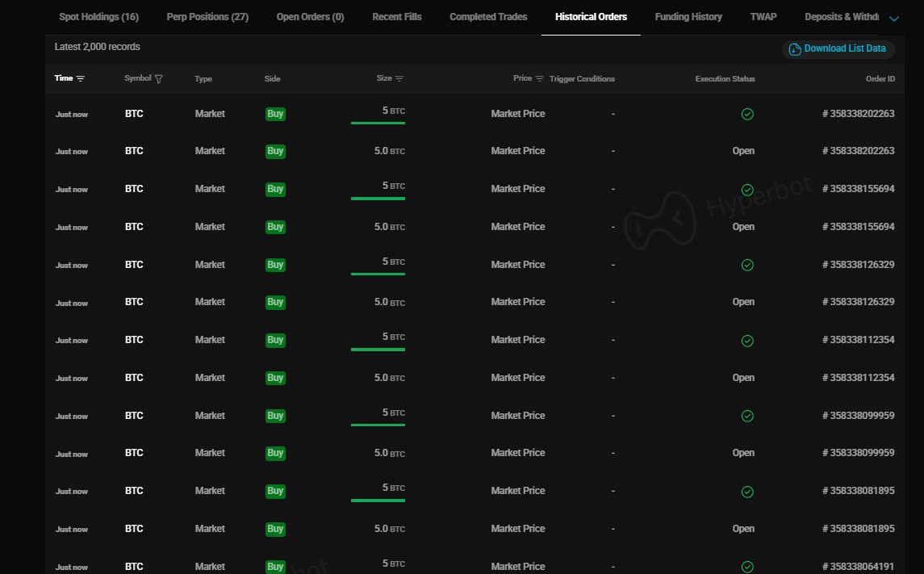Image resolution: width=924 pixels, height=574 pixels.
Task: Switch to Spot Holdings (16) tab
Action: 99,17
